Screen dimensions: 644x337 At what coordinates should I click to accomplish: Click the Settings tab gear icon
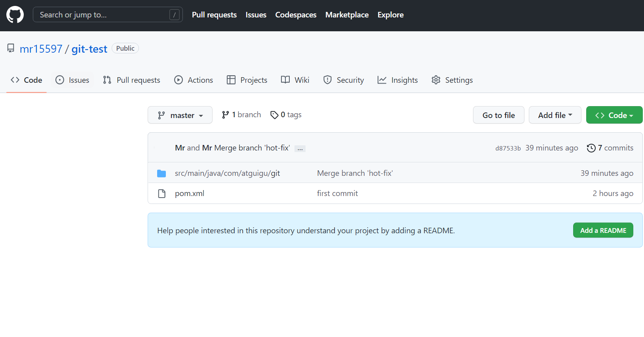(436, 80)
